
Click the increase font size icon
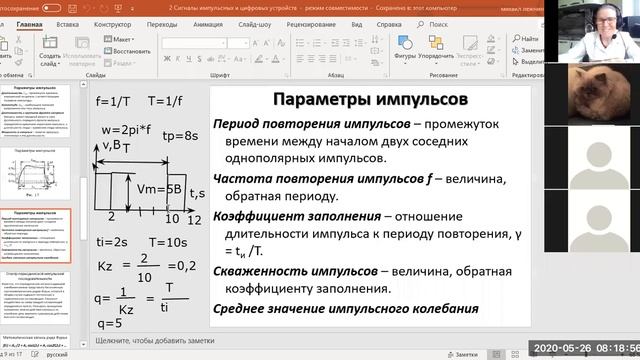[256, 43]
